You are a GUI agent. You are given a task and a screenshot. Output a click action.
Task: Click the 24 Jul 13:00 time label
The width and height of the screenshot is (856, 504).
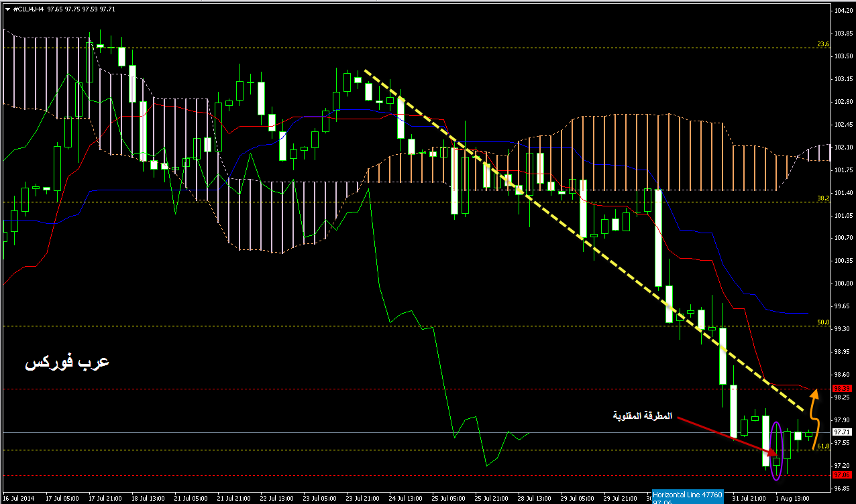[x=406, y=499]
